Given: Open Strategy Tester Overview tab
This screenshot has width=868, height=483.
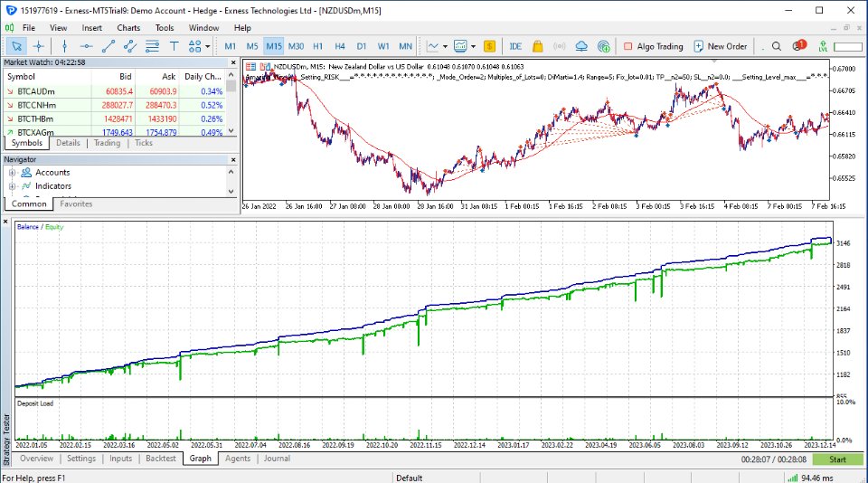Looking at the screenshot, I should [x=36, y=459].
